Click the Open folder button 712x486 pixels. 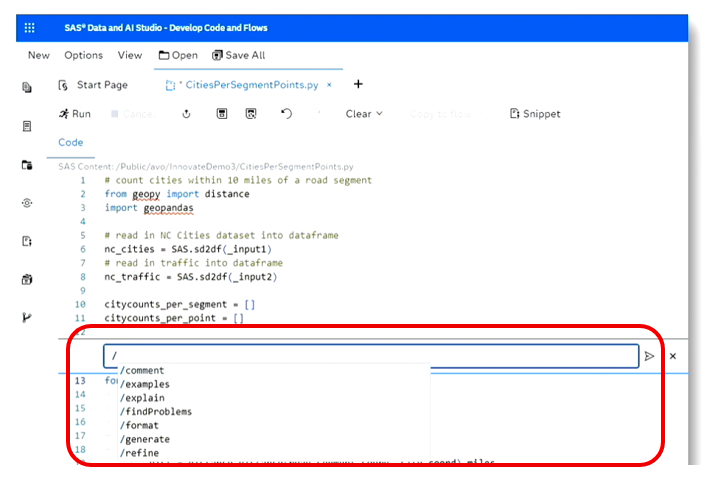178,55
